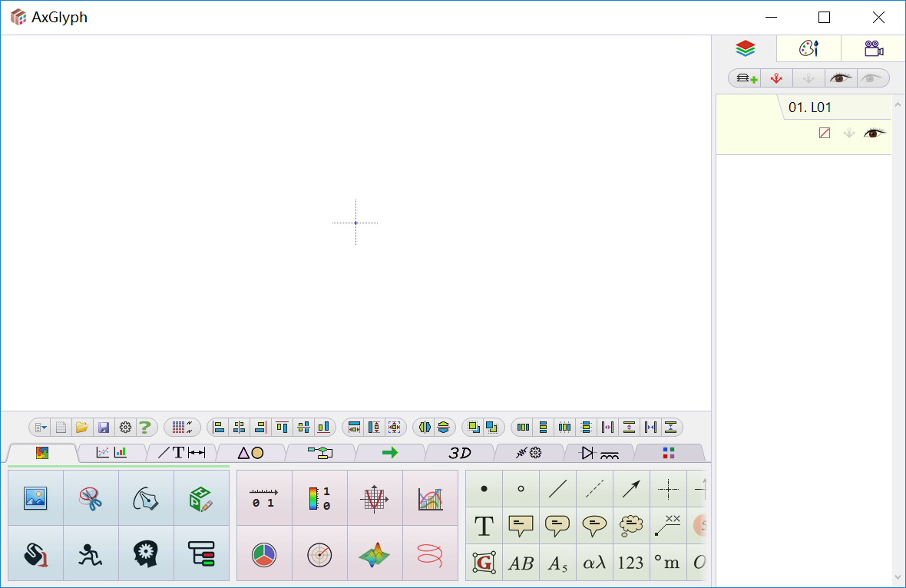
Task: Open the file list dropdown menu
Action: pos(41,428)
